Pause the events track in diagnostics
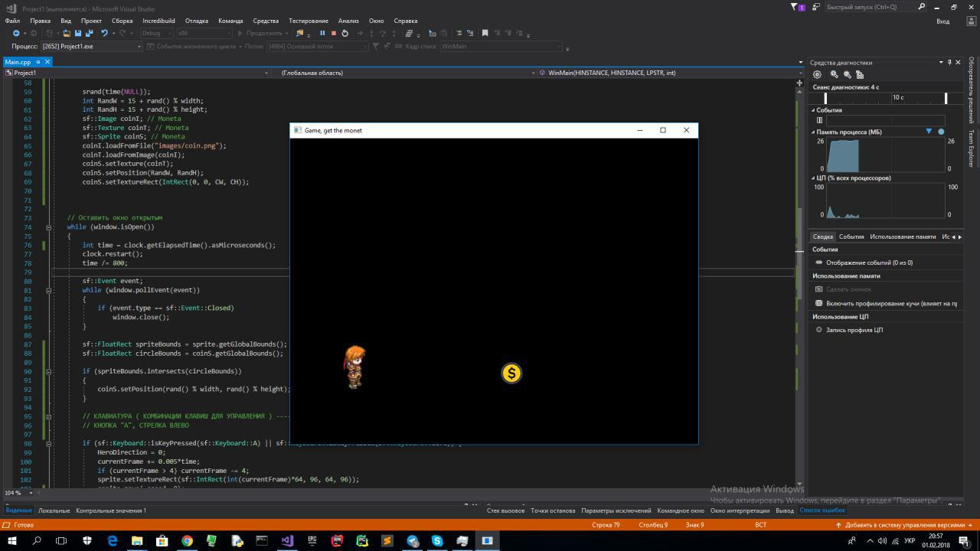Screen dimensions: 980x551 (x=819, y=120)
